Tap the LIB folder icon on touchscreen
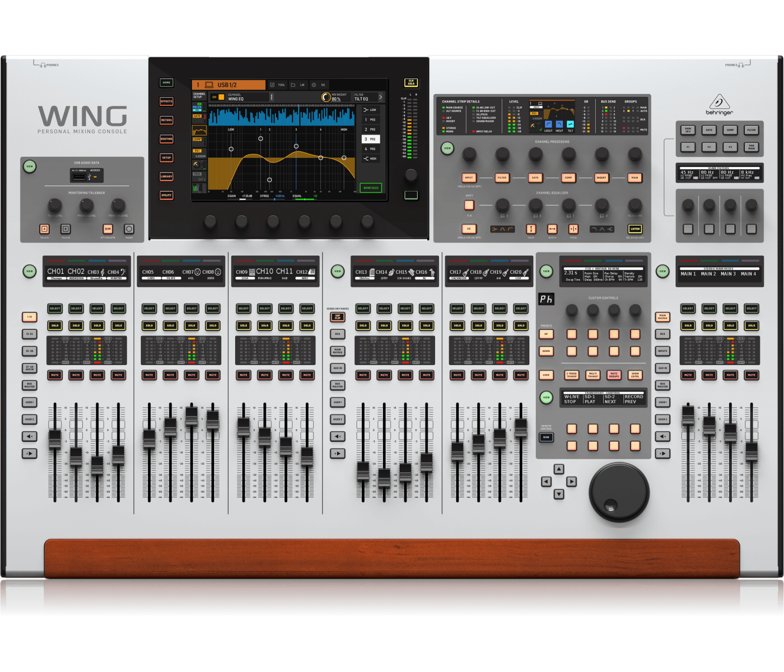Image resolution: width=784 pixels, height=672 pixels. click(293, 85)
